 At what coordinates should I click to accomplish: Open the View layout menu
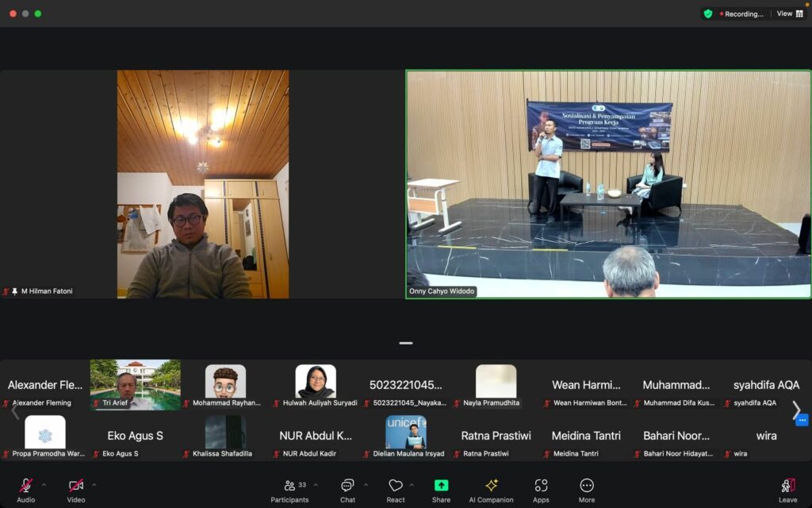point(790,13)
